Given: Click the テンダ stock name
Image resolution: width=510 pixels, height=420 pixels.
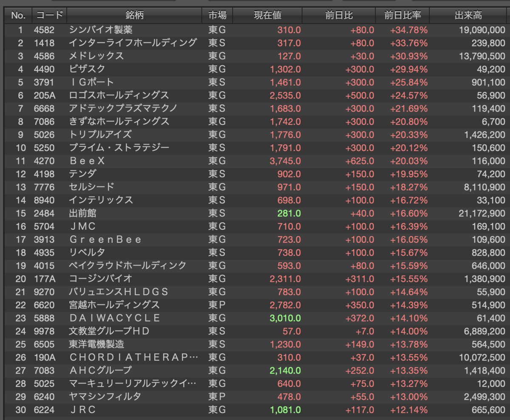Looking at the screenshot, I should coord(82,174).
